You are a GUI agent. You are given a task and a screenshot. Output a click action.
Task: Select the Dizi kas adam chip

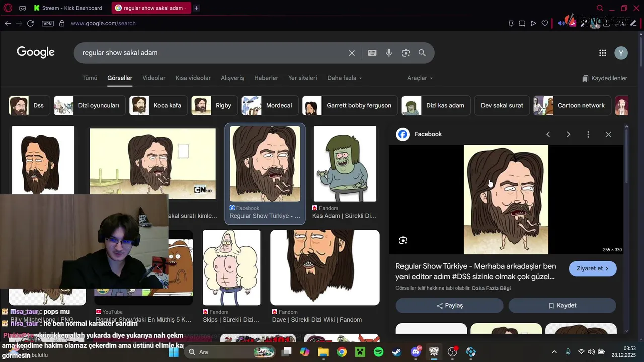pos(436,105)
